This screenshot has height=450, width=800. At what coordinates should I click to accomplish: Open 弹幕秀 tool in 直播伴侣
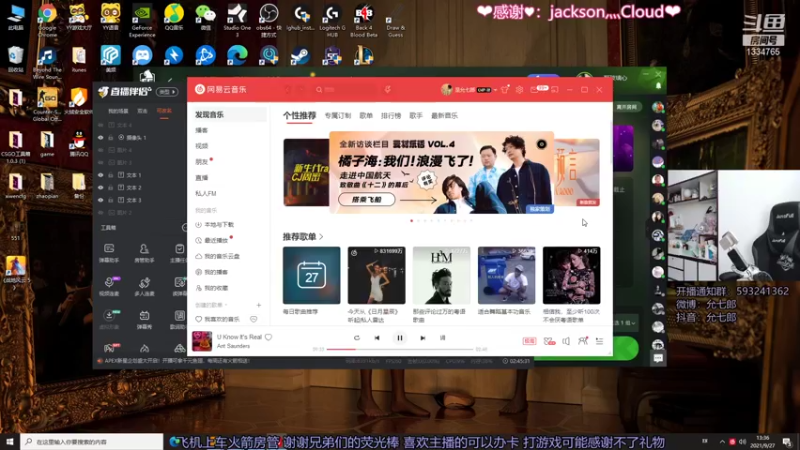[144, 319]
